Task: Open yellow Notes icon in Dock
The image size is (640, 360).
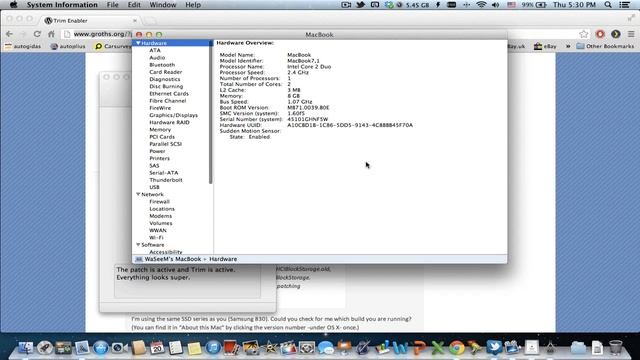Action: [x=194, y=348]
